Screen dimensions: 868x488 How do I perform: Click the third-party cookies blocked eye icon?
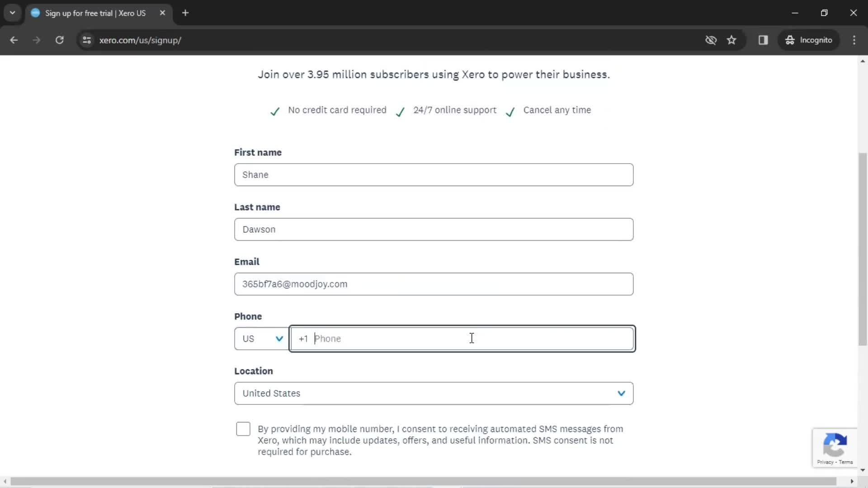(x=711, y=40)
